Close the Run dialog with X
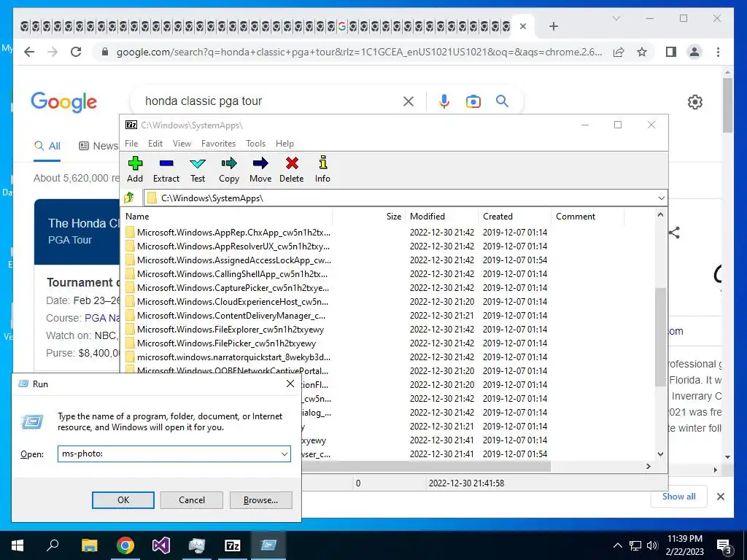747x560 pixels. (x=290, y=384)
